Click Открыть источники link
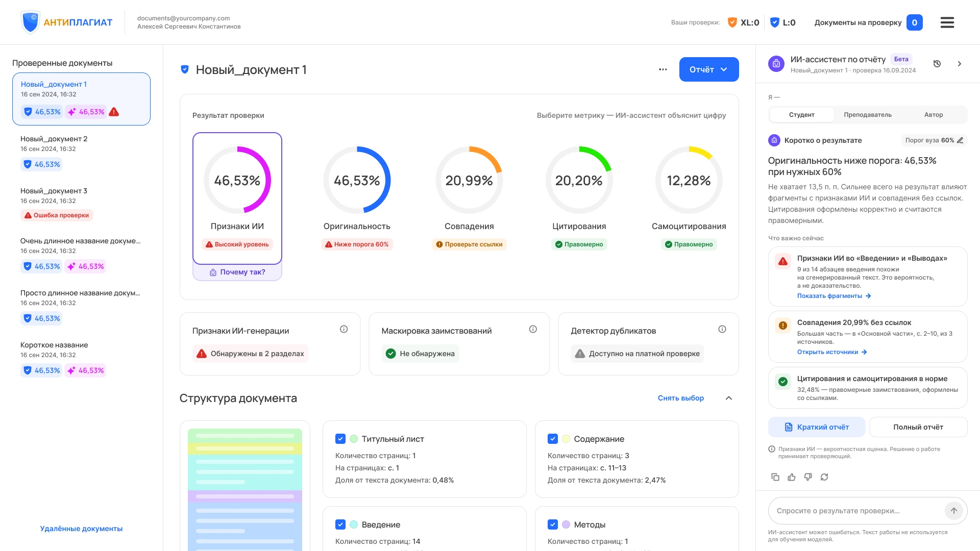This screenshot has width=980, height=551. pos(832,352)
